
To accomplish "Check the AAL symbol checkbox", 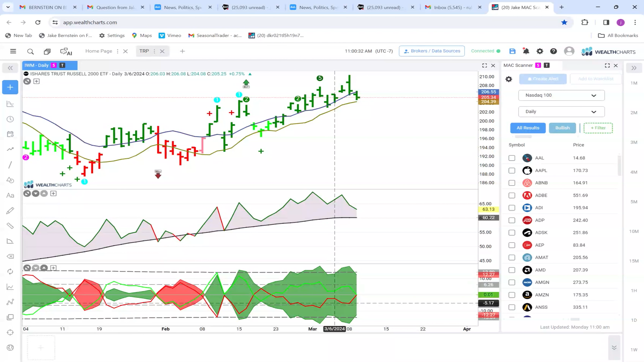I will (x=512, y=158).
